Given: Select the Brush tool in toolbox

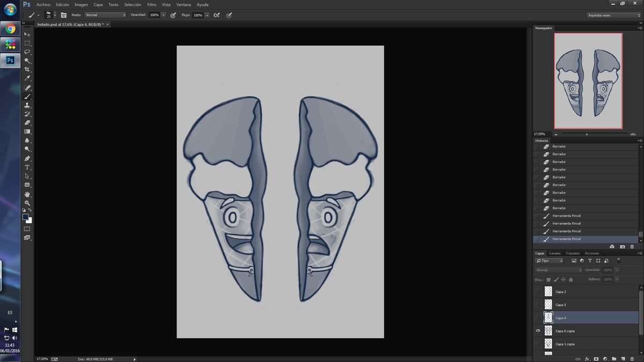Looking at the screenshot, I should [27, 96].
